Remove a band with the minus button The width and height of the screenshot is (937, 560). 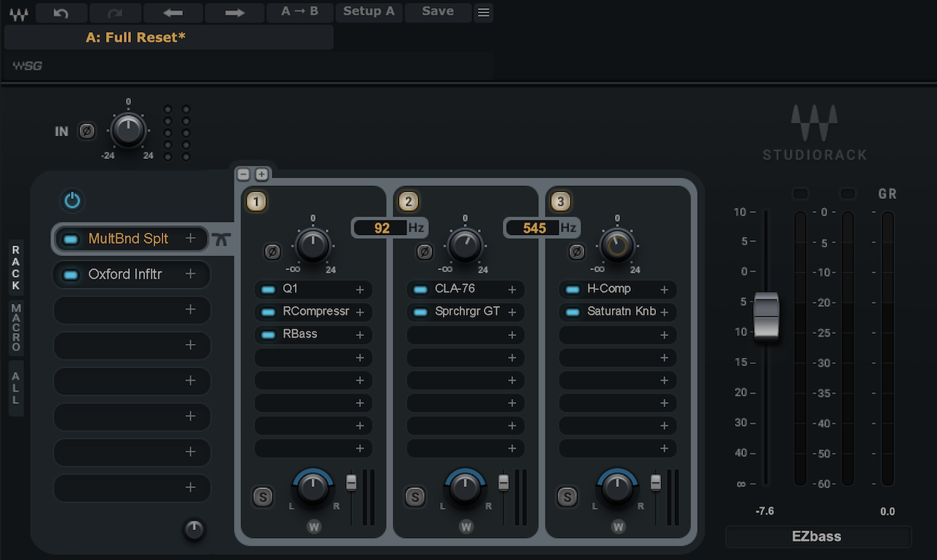click(x=244, y=174)
